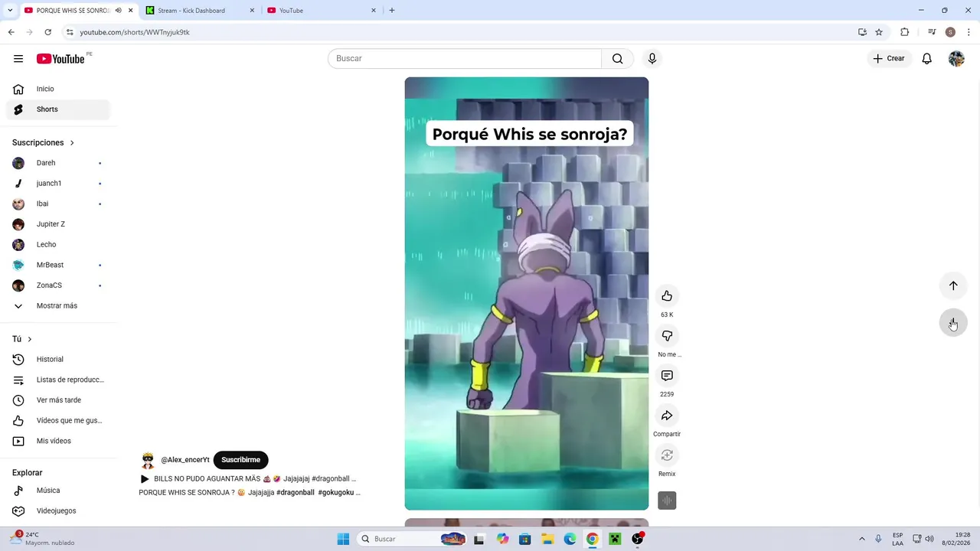Go back in browser history
The height and width of the screenshot is (551, 980).
[11, 32]
